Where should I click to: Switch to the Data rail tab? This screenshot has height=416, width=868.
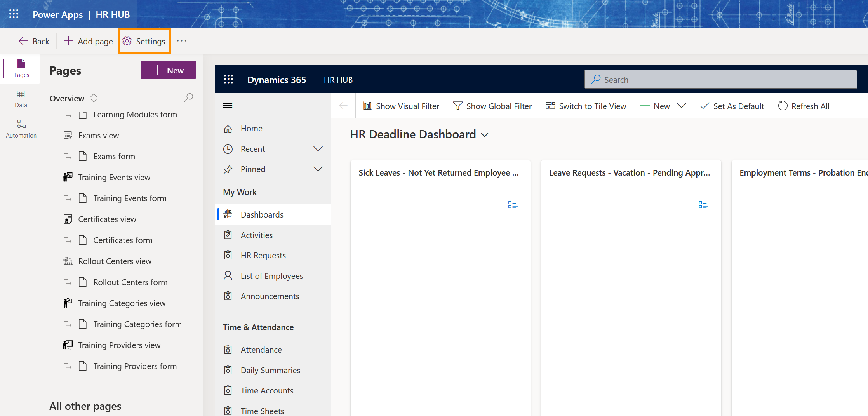21,99
